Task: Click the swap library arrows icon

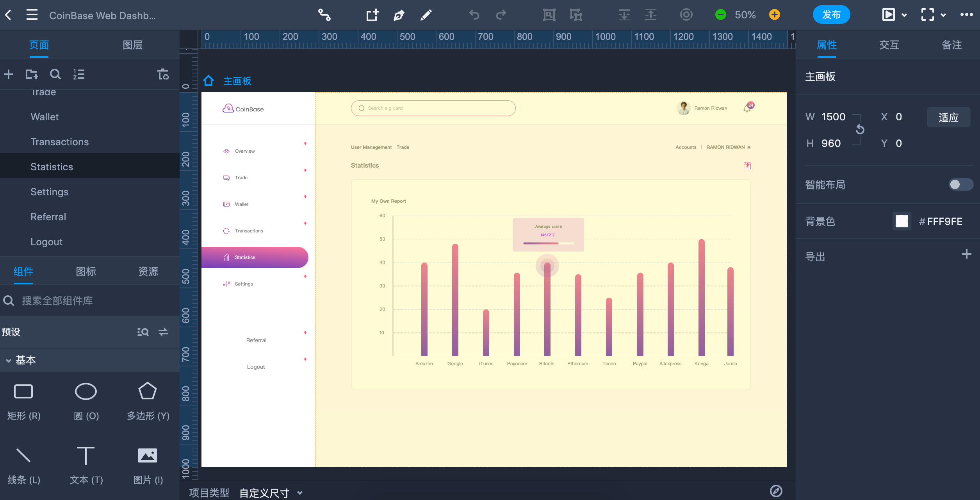Action: 163,332
